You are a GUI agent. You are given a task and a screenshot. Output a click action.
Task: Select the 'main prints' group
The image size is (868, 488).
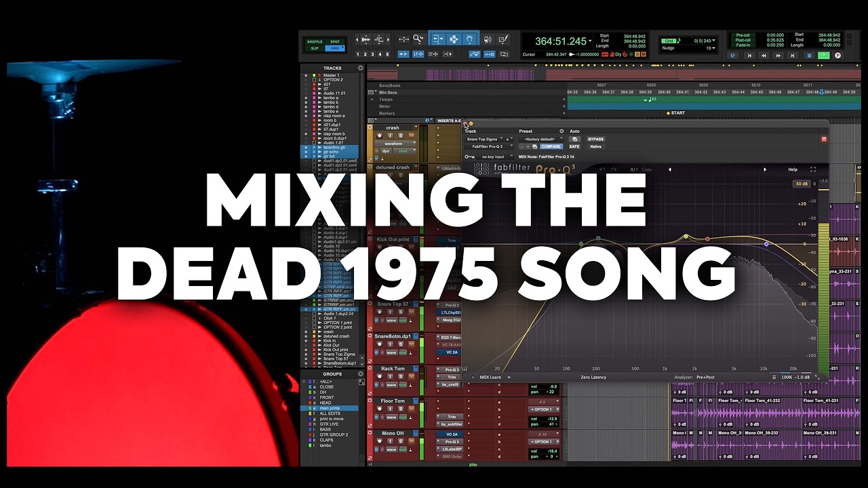(x=330, y=409)
